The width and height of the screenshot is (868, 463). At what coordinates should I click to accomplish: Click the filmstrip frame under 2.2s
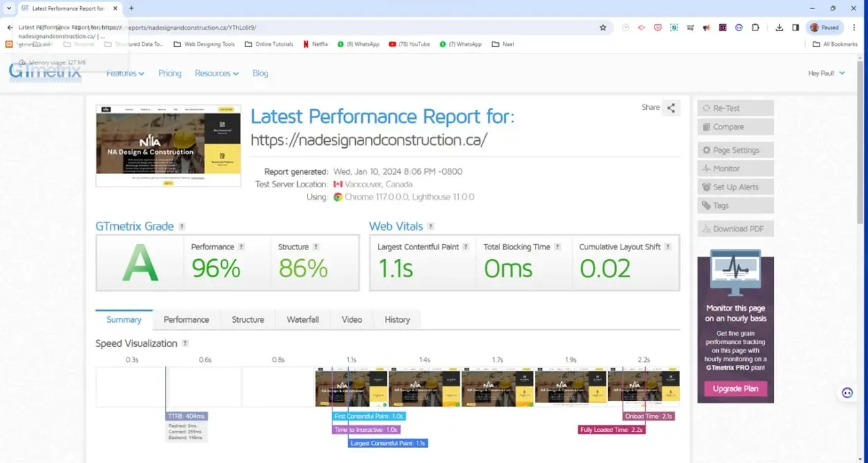643,387
